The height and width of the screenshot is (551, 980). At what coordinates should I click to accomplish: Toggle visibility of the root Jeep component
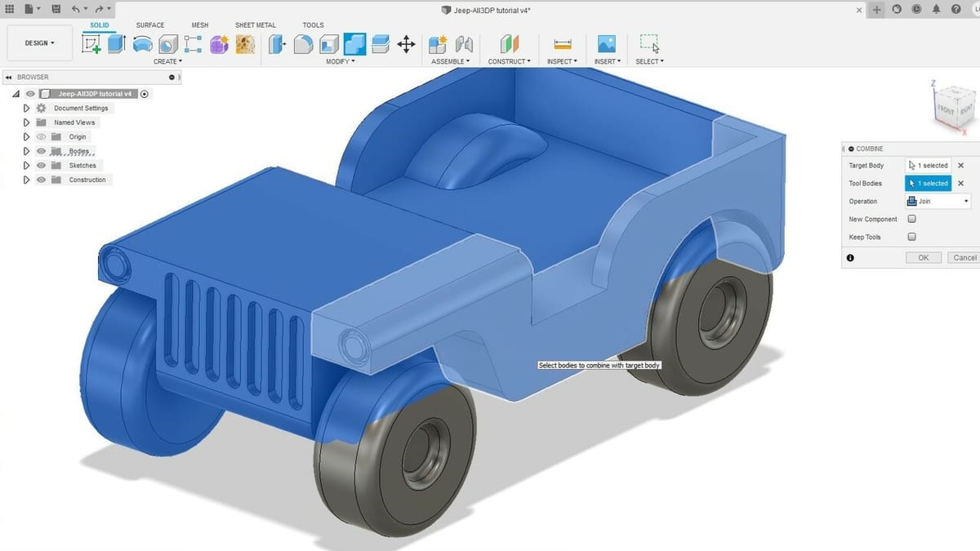[30, 94]
